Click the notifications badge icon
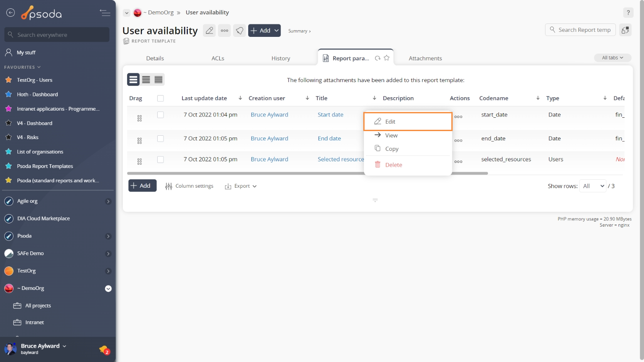 click(104, 349)
